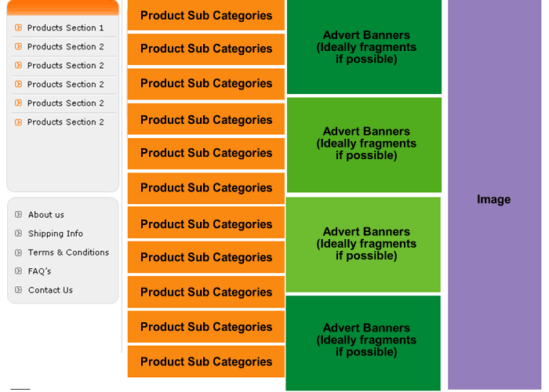Viewport: 549px width, 392px height.
Task: Open the Shipping Info link
Action: 55,234
